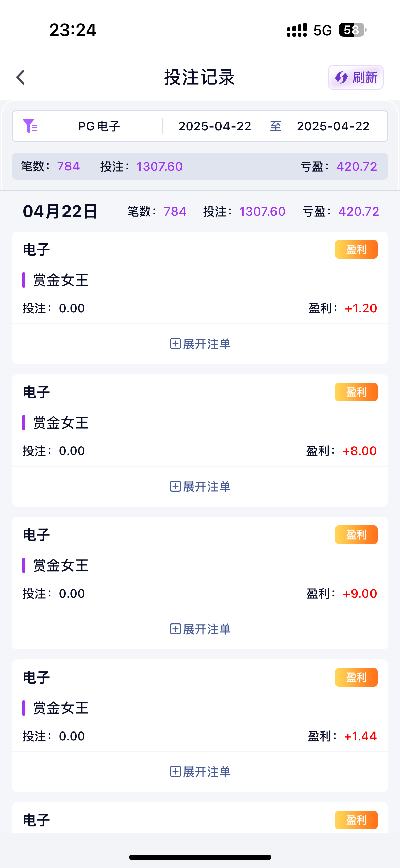400x868 pixels.
Task: Expand bet slip for the +8.00 record
Action: coord(206,486)
